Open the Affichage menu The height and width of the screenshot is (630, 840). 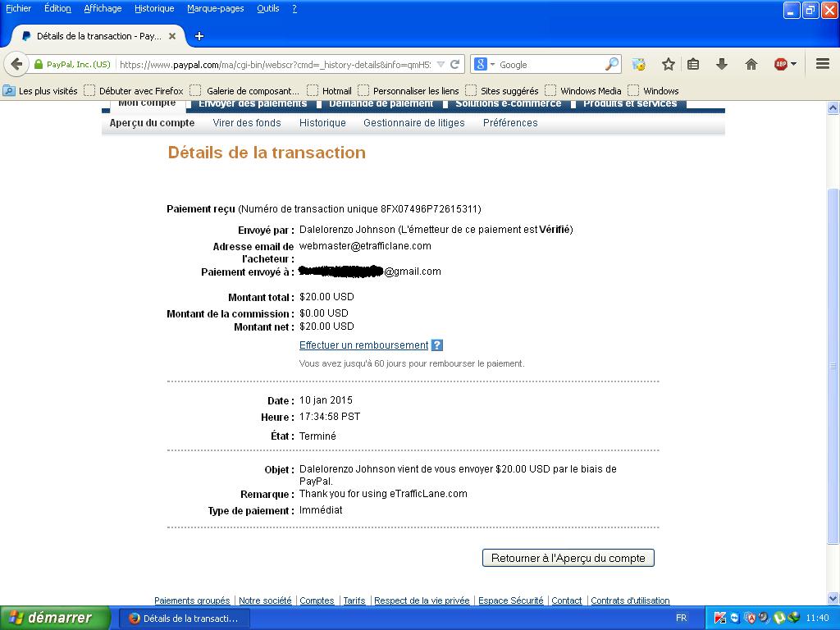103,8
